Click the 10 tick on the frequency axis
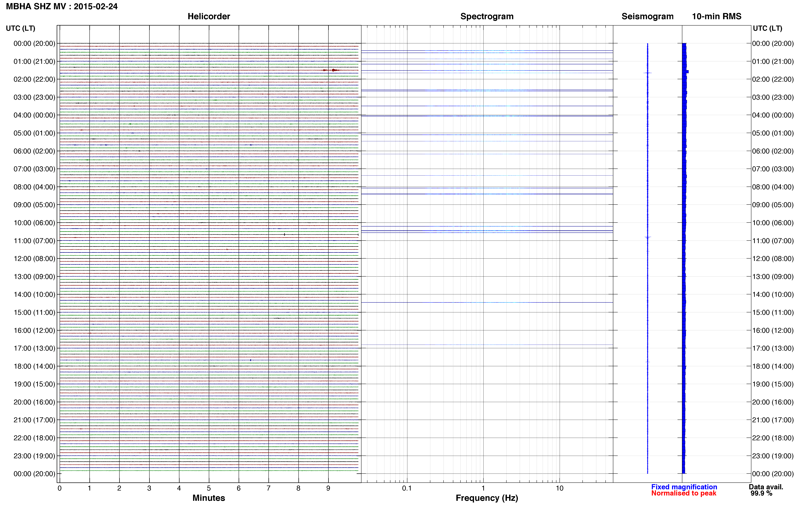 [x=559, y=488]
